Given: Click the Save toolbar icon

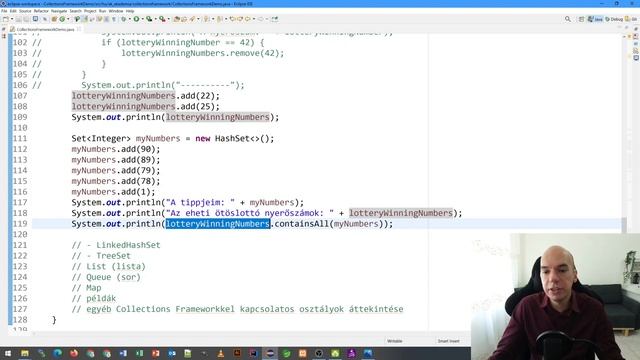Looking at the screenshot, I should [x=18, y=19].
